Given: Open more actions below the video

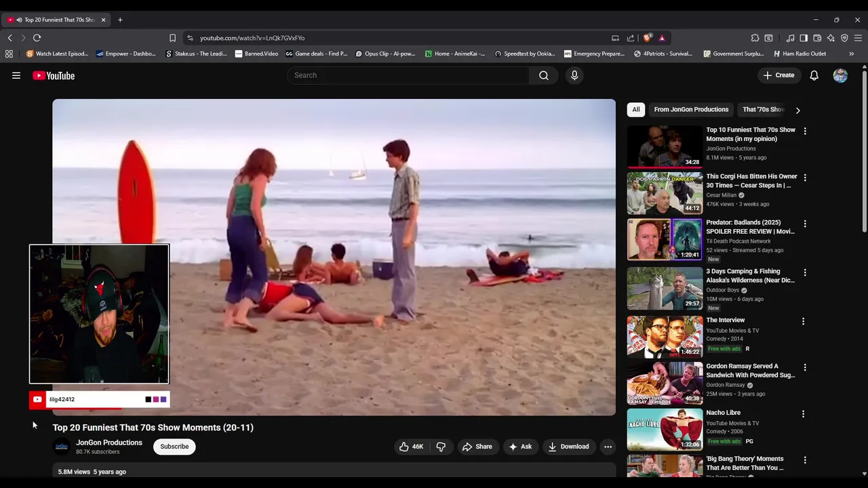Looking at the screenshot, I should point(608,447).
